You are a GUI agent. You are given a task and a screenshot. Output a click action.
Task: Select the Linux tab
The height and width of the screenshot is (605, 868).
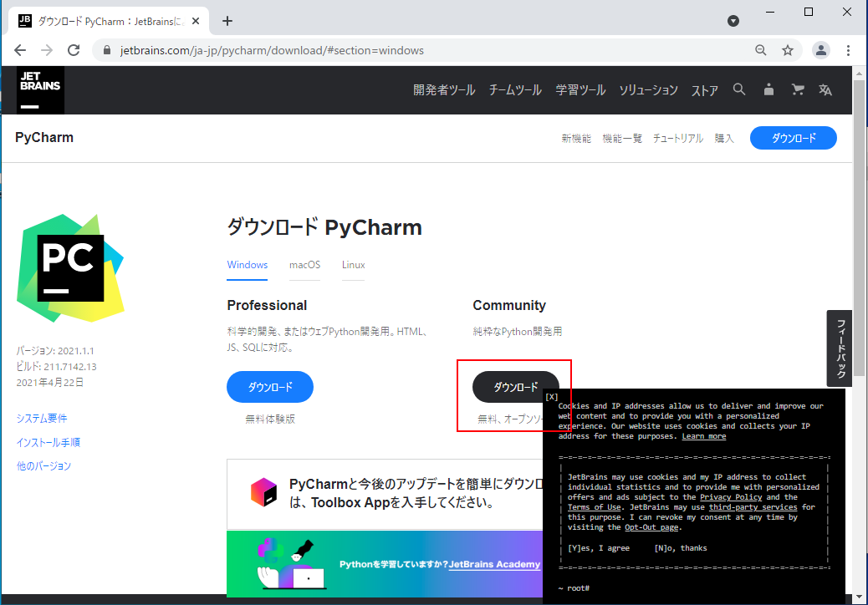[353, 265]
